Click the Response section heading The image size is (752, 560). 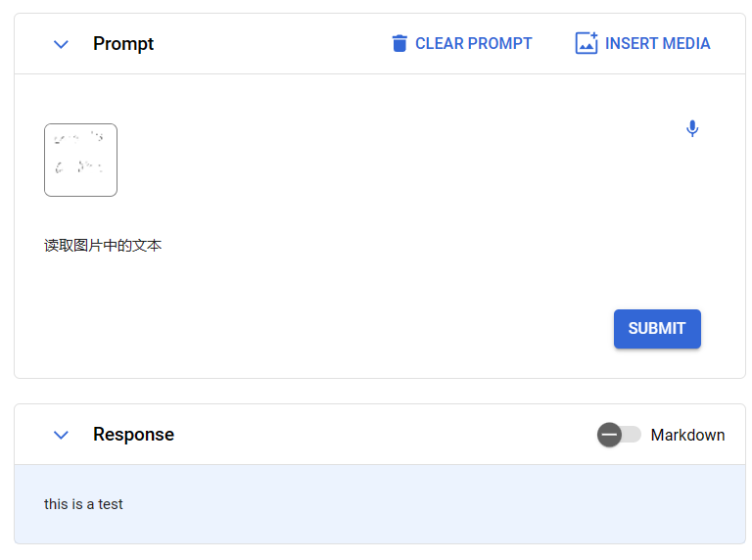pos(133,435)
